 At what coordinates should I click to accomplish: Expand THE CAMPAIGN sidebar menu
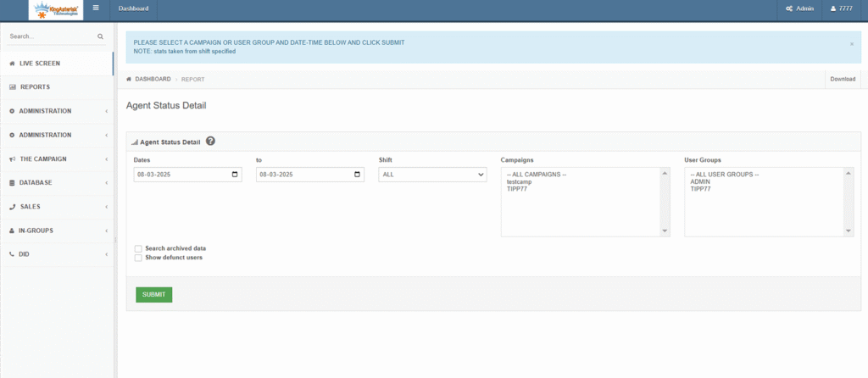tap(56, 158)
